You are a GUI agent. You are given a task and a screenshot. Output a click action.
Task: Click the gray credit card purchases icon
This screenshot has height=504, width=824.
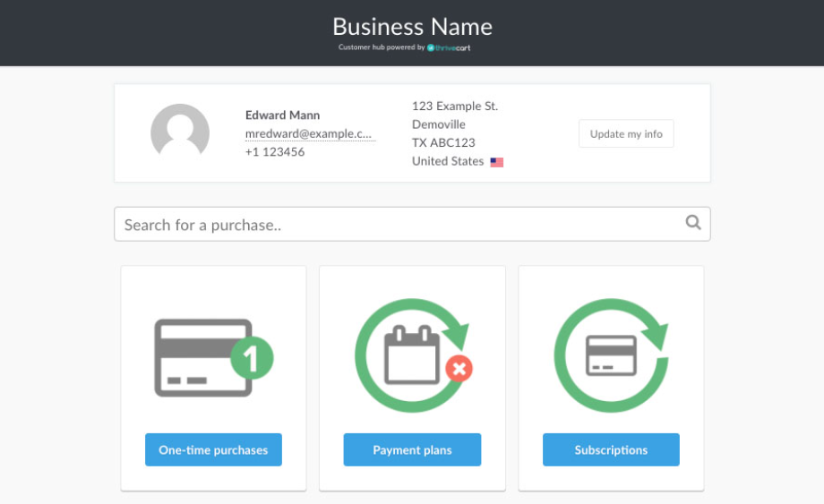point(203,356)
